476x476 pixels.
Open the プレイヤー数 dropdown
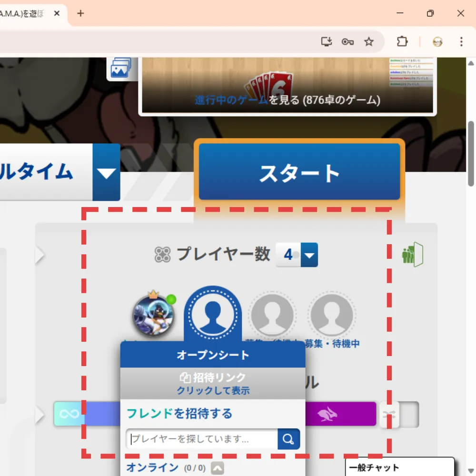[x=310, y=255]
